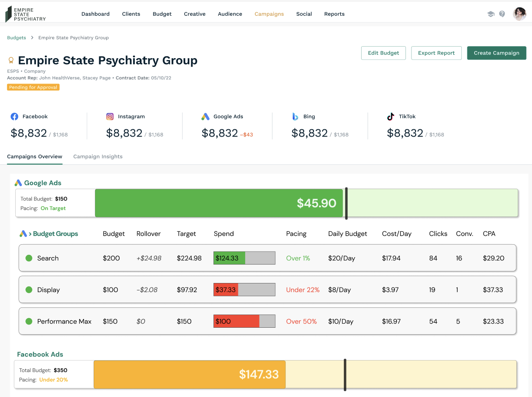Toggle the Search group green status dot
The height and width of the screenshot is (397, 532).
pyautogui.click(x=29, y=258)
